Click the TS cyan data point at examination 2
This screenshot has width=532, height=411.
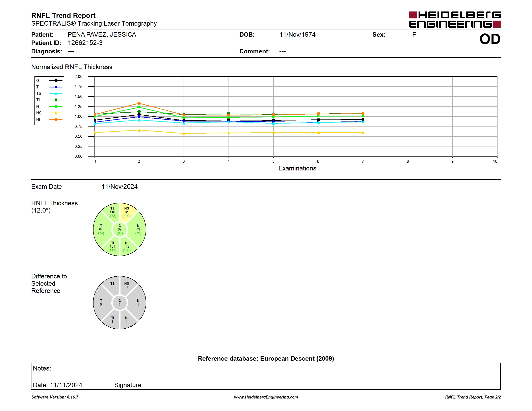click(139, 120)
